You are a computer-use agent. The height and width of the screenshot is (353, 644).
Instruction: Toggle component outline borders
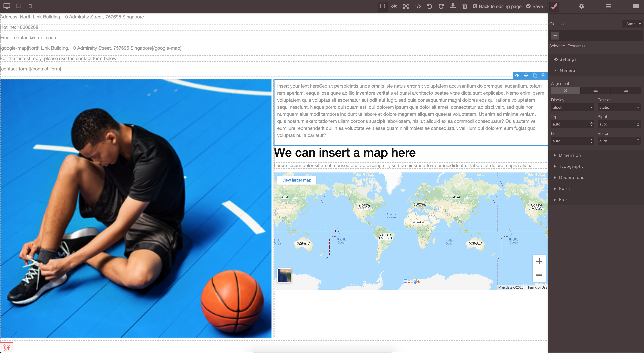(x=383, y=6)
